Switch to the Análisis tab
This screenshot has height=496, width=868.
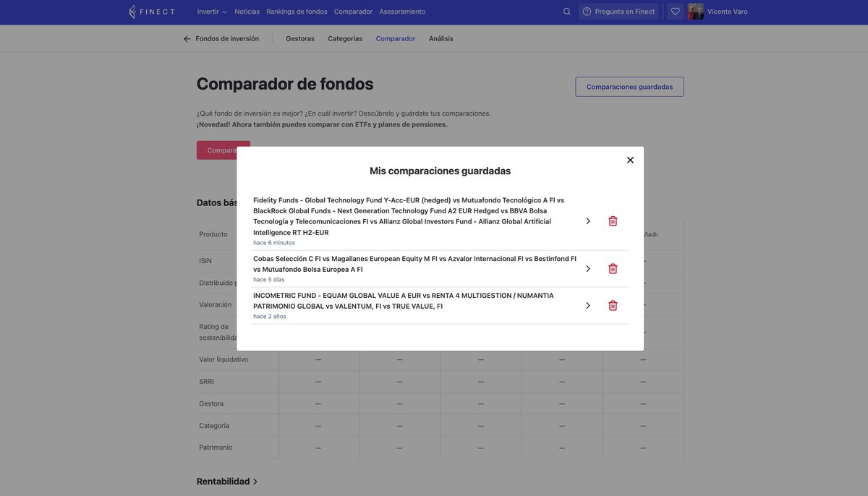(441, 39)
